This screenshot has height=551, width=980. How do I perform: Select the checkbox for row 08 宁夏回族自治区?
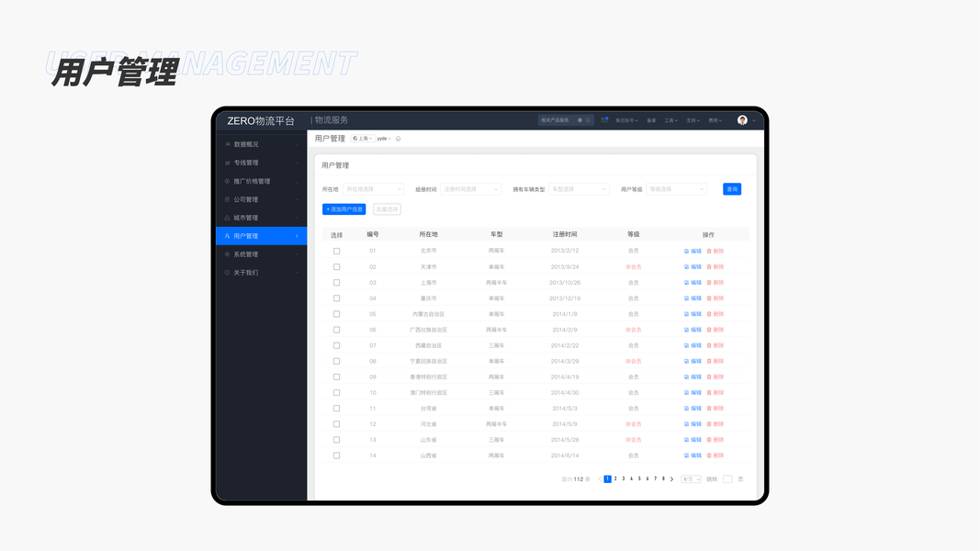pyautogui.click(x=336, y=361)
